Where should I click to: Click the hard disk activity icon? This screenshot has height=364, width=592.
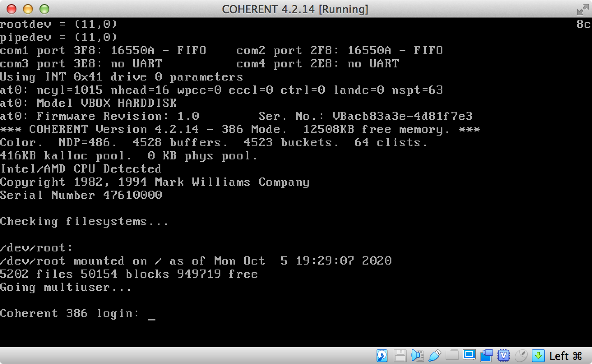382,355
